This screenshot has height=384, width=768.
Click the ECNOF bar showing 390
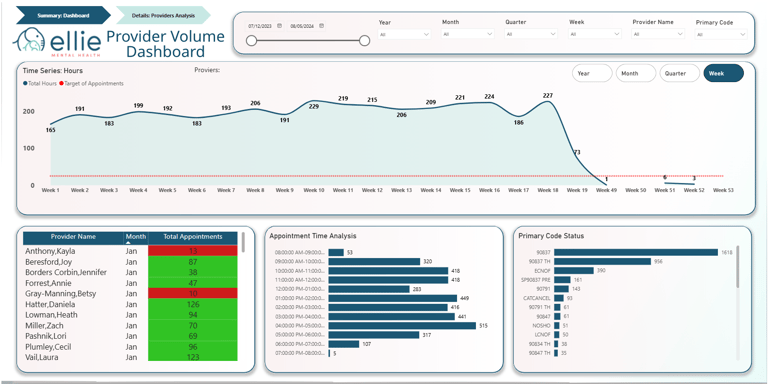point(574,270)
